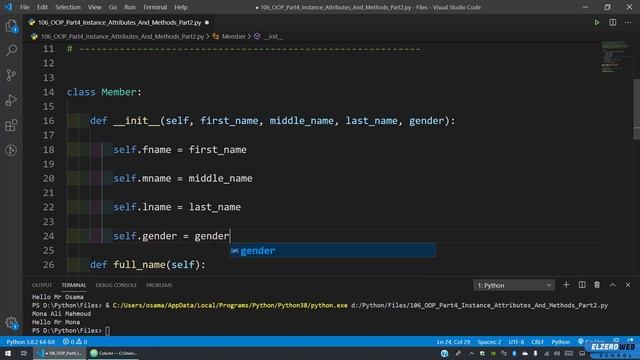This screenshot has height=360, width=640.
Task: Click file name breadcrumb
Action: pyautogui.click(x=122, y=36)
